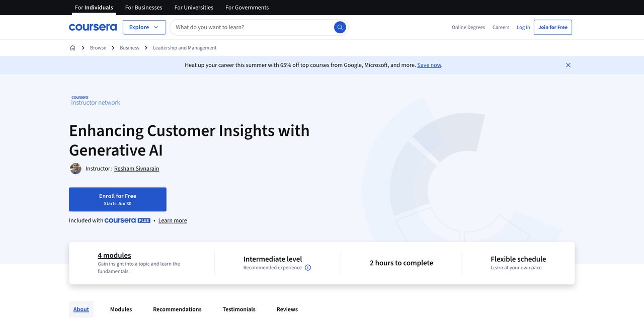Click the Coursera Plus logo

tap(127, 220)
